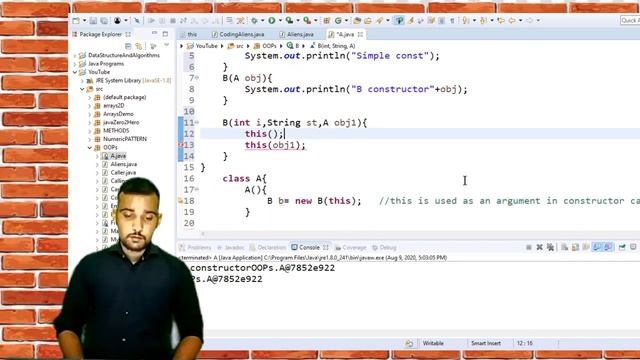Collapse the fold marker on line 11
640x360 pixels.
point(197,122)
